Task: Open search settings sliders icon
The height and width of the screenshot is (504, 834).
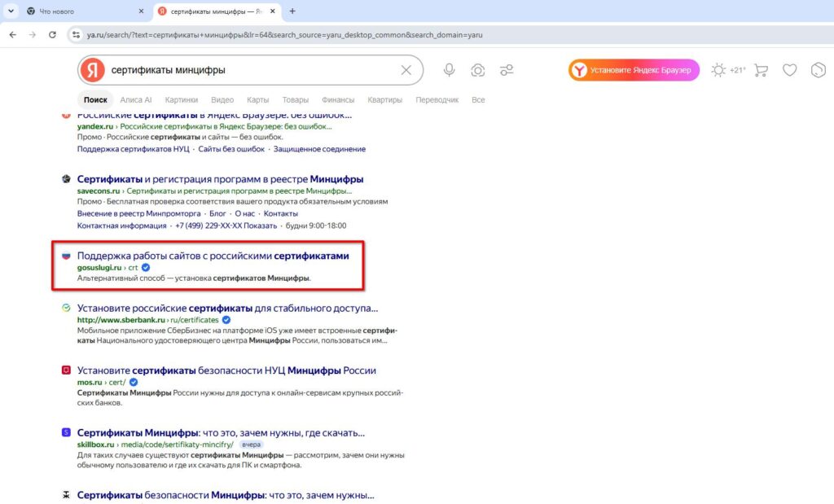Action: point(507,70)
